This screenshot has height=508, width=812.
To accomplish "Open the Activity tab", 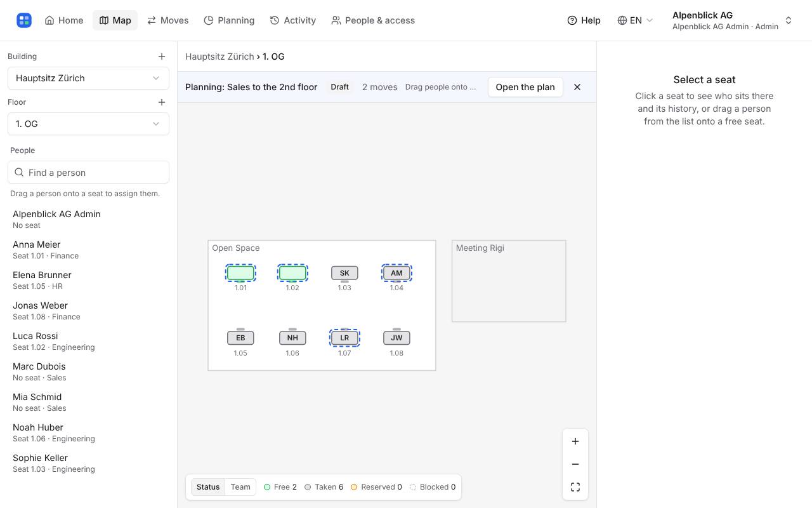I will [x=293, y=20].
